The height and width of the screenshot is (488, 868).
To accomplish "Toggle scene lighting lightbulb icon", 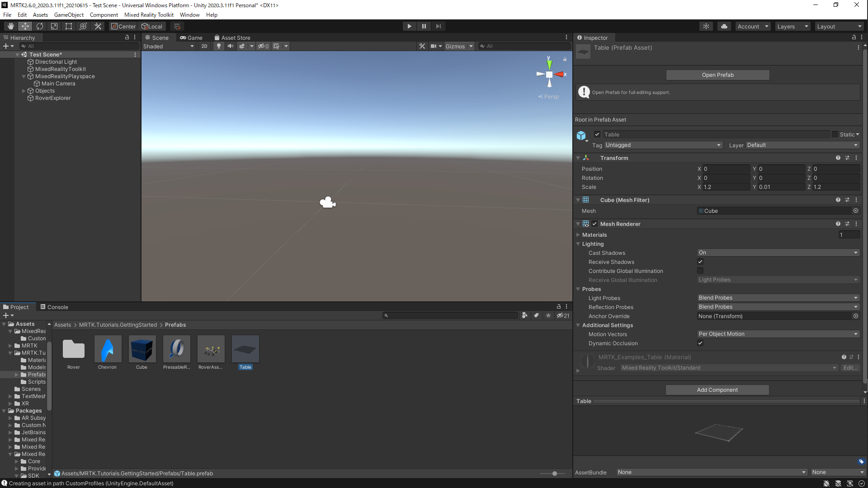I will click(x=219, y=46).
